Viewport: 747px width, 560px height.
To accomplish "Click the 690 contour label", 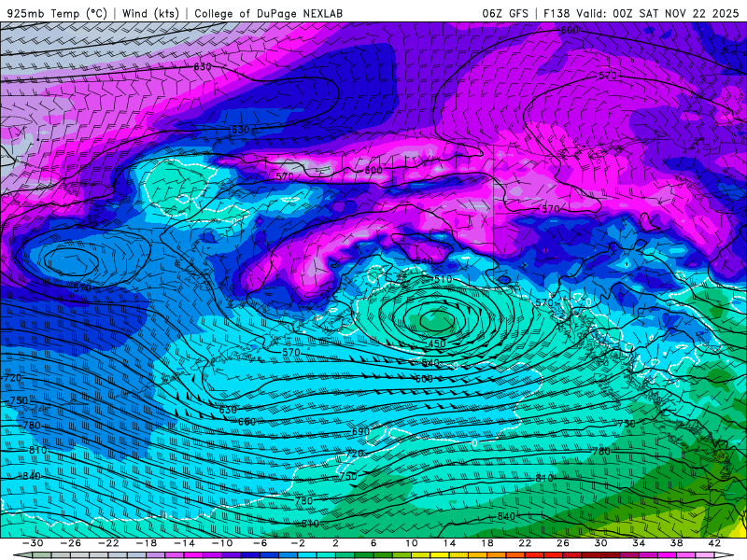I will [x=360, y=431].
